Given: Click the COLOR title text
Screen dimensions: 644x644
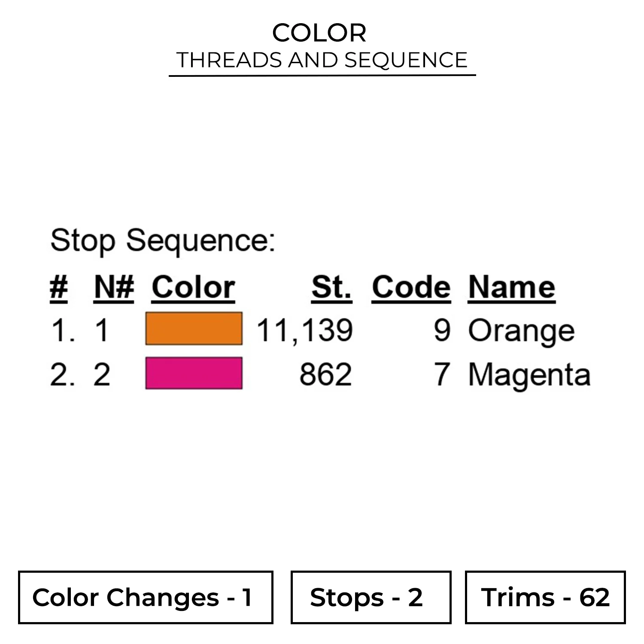Looking at the screenshot, I should pyautogui.click(x=319, y=33).
